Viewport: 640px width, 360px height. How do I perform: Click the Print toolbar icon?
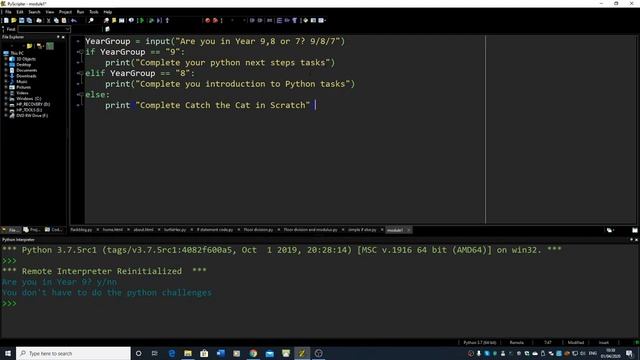[39, 20]
